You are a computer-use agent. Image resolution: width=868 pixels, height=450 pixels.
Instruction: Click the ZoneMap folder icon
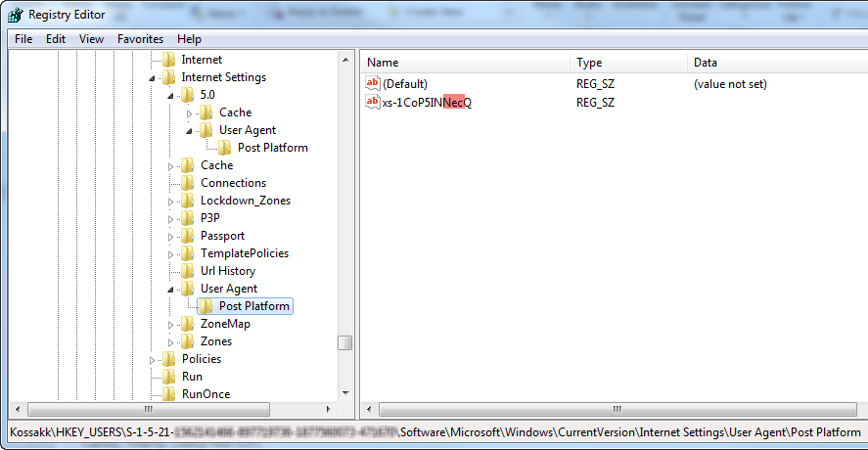click(x=188, y=324)
